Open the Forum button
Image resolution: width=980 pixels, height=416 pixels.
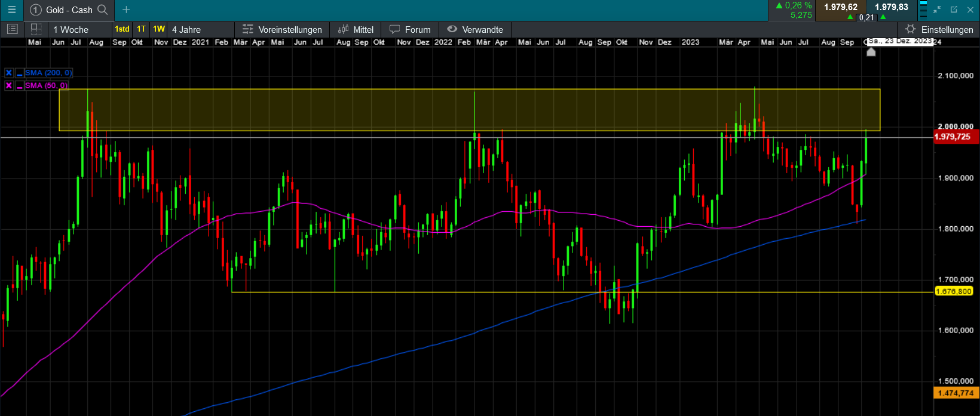pos(410,30)
